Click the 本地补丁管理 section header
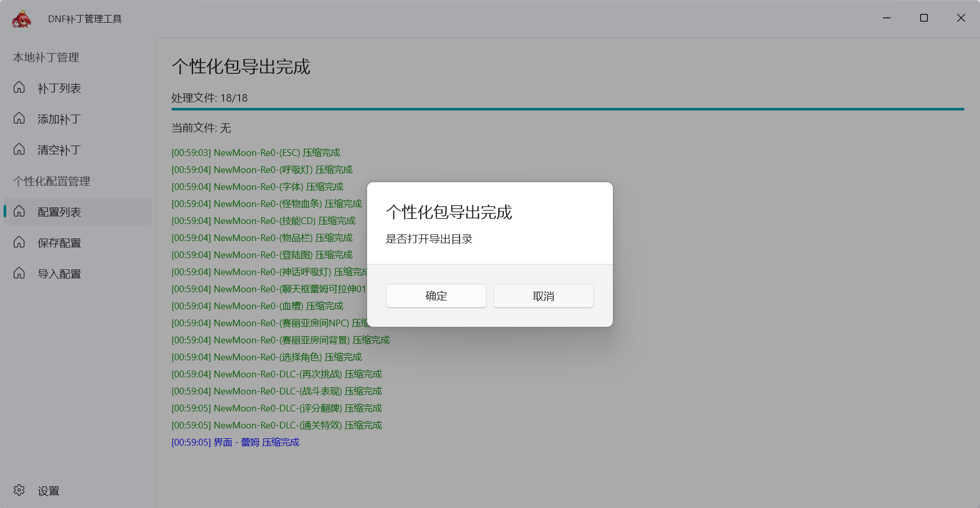The image size is (980, 508). (x=46, y=57)
